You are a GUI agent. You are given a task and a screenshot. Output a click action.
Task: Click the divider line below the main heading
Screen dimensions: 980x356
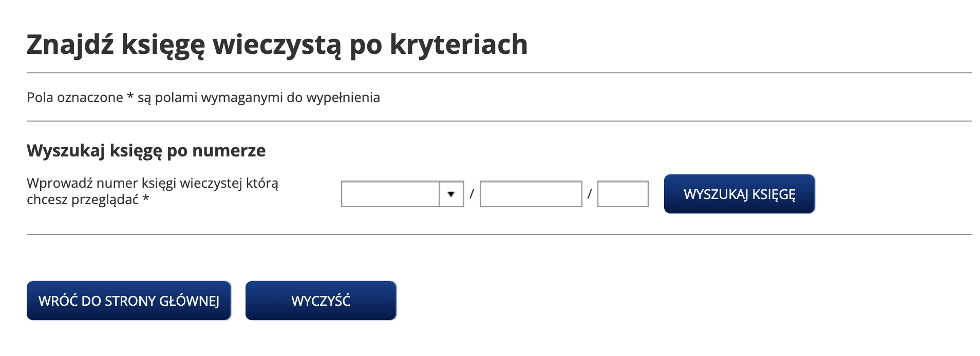(x=499, y=73)
